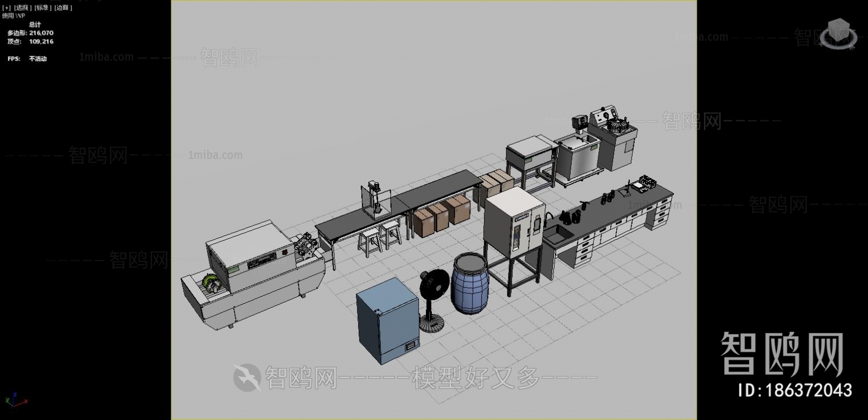
Task: Select the large conveyor machine model
Action: tap(253, 275)
